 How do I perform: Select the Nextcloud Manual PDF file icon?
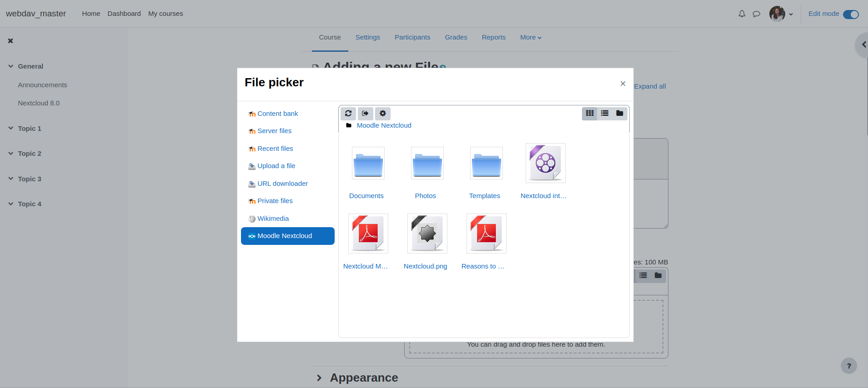[x=368, y=234]
